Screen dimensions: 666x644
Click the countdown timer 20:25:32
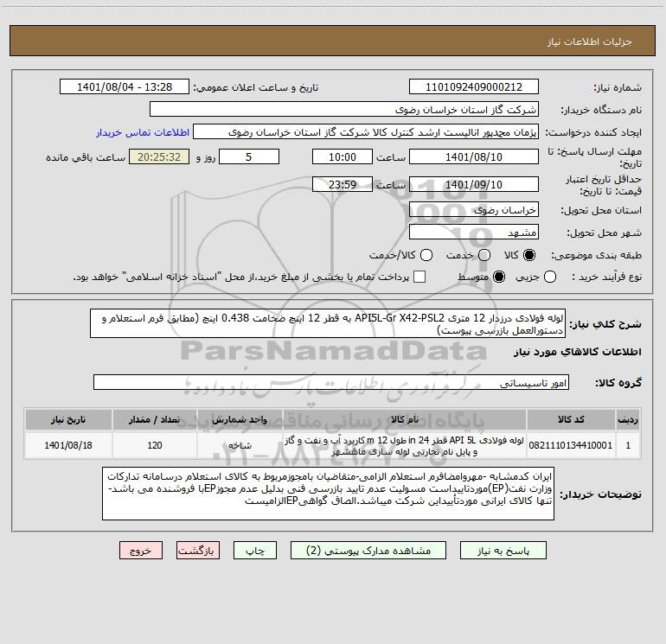(159, 156)
